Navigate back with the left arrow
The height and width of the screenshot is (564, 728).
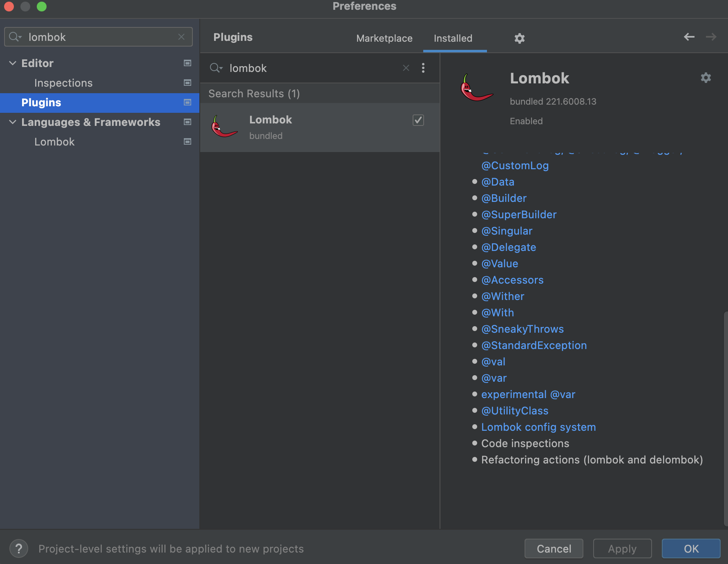click(689, 37)
